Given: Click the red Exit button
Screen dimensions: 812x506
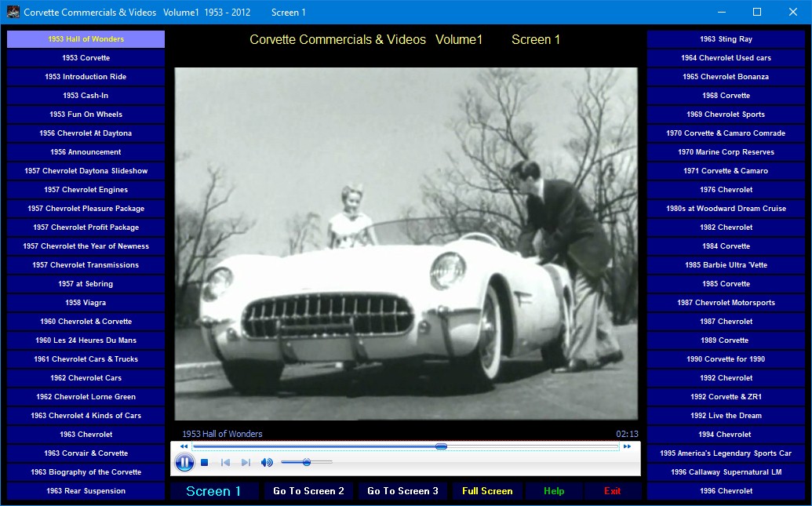Looking at the screenshot, I should tap(612, 491).
